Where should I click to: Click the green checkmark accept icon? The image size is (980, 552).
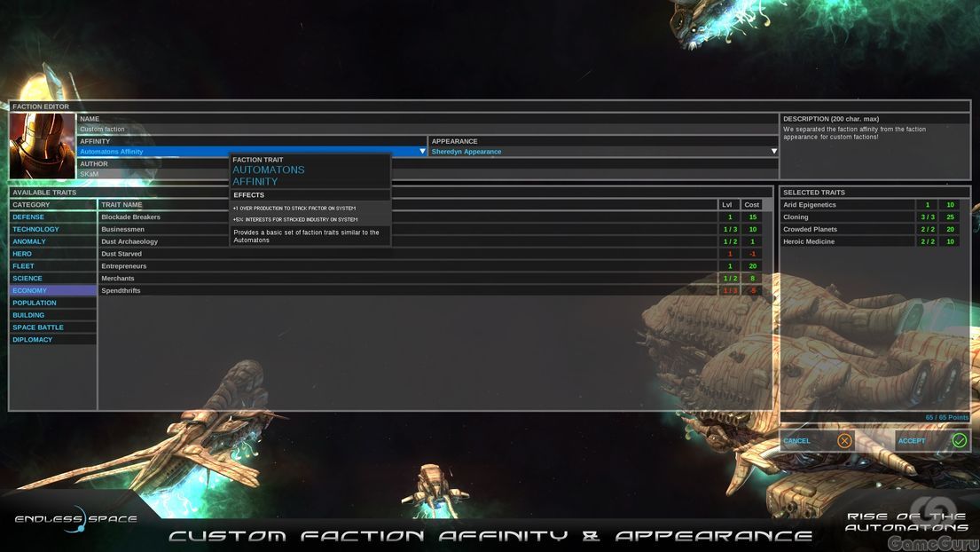tap(960, 441)
